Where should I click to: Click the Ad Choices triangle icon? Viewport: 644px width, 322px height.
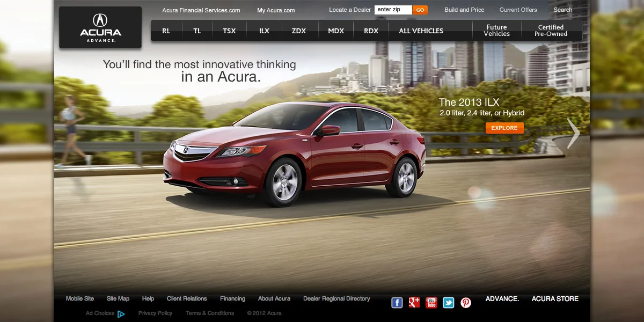point(121,314)
